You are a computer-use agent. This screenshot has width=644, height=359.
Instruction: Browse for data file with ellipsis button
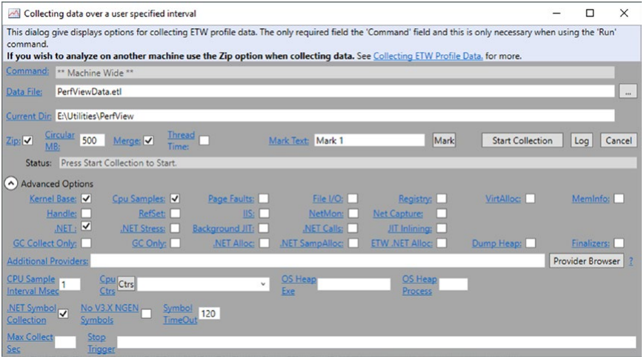click(628, 92)
